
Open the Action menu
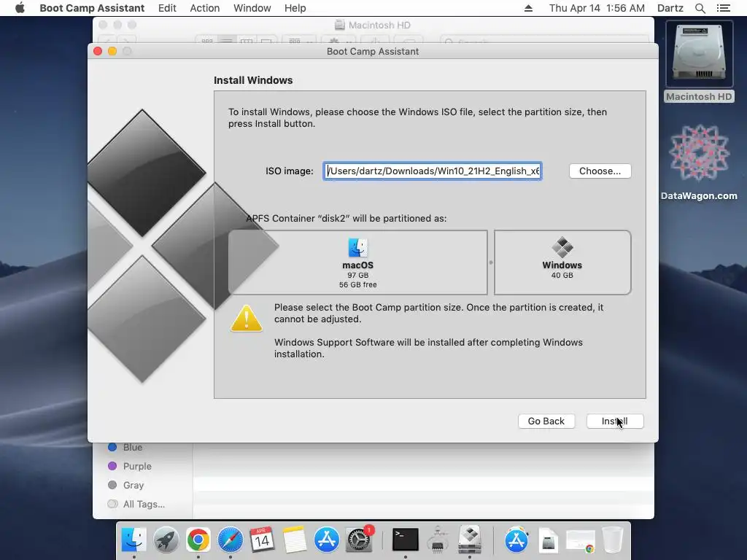[x=205, y=8]
